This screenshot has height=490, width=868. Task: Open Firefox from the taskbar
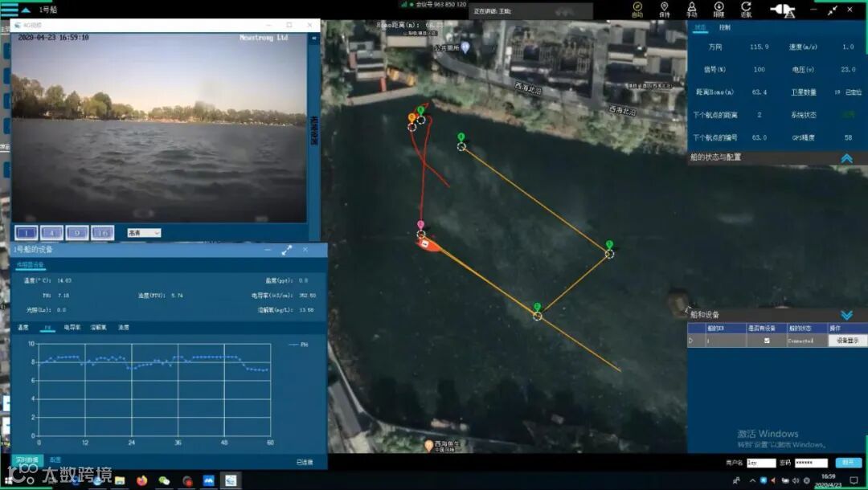pyautogui.click(x=141, y=480)
